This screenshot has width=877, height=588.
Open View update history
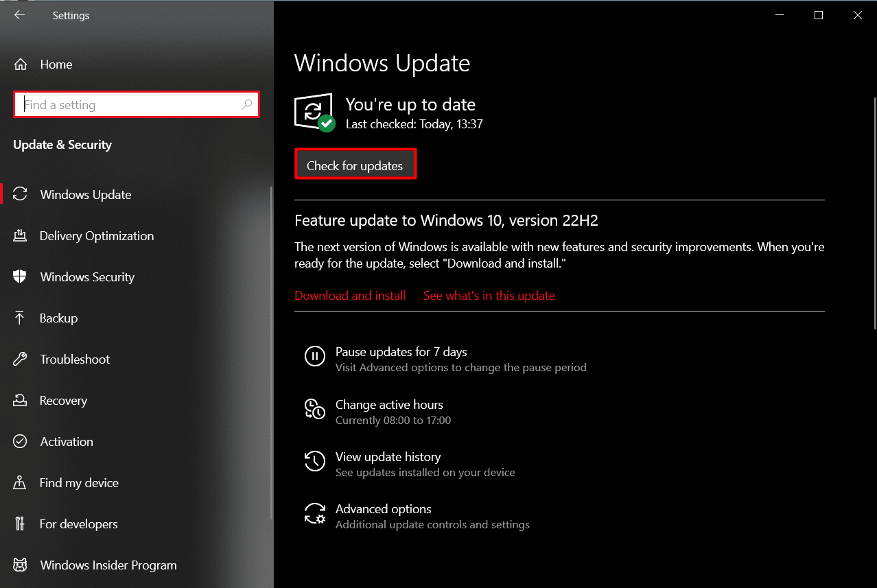point(388,457)
